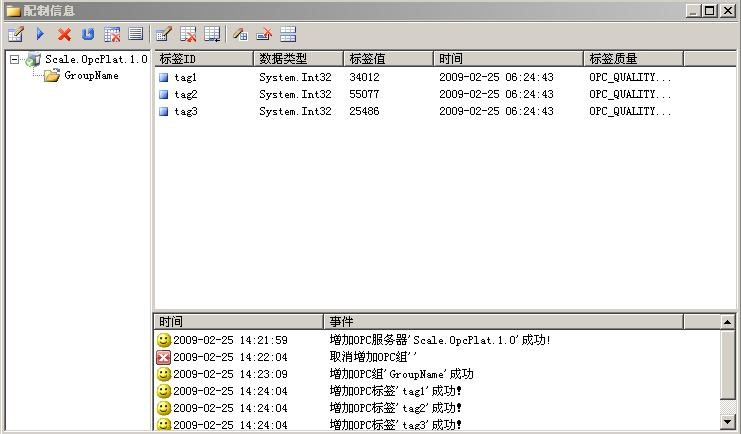The width and height of the screenshot is (741, 434).
Task: Click the table with return arrow icon
Action: click(x=212, y=34)
